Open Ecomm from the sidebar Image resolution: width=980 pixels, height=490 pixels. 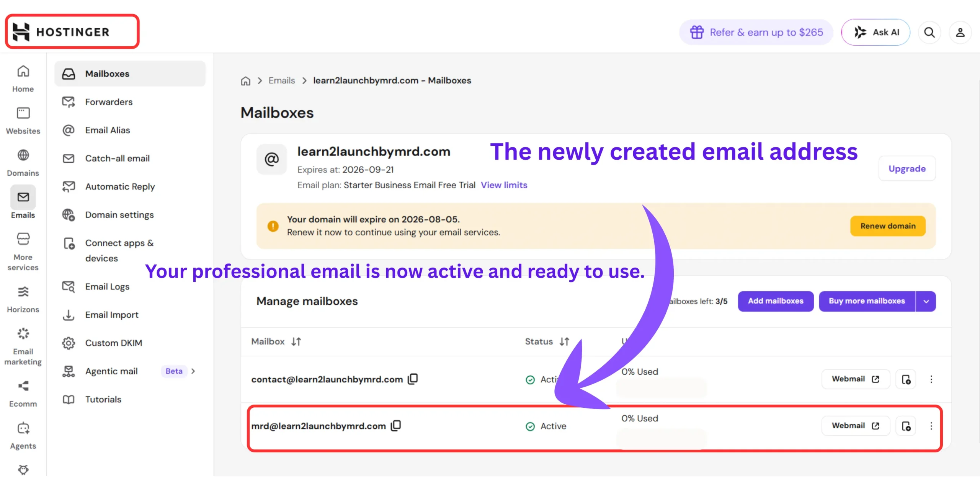(23, 394)
